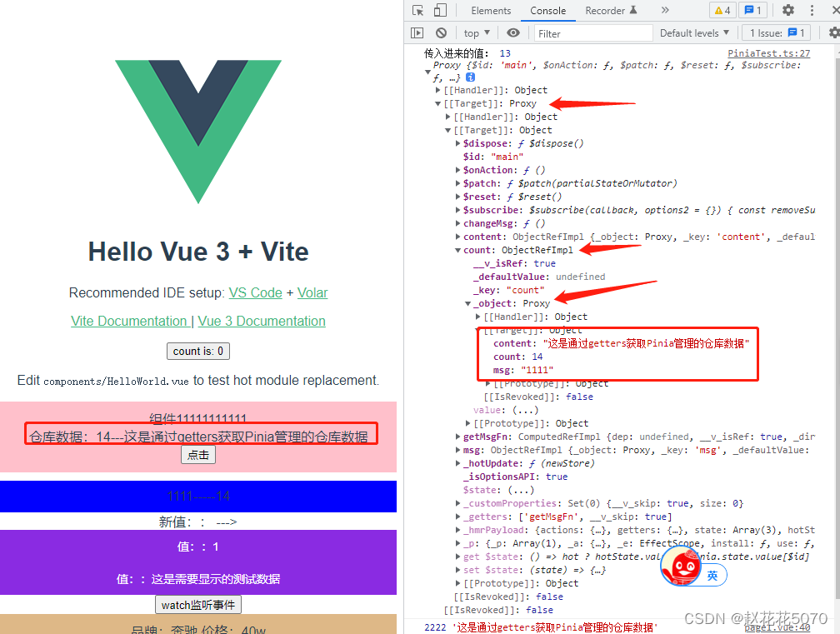The height and width of the screenshot is (634, 840).
Task: Evaluate the $state (...) getter
Action: [x=522, y=490]
